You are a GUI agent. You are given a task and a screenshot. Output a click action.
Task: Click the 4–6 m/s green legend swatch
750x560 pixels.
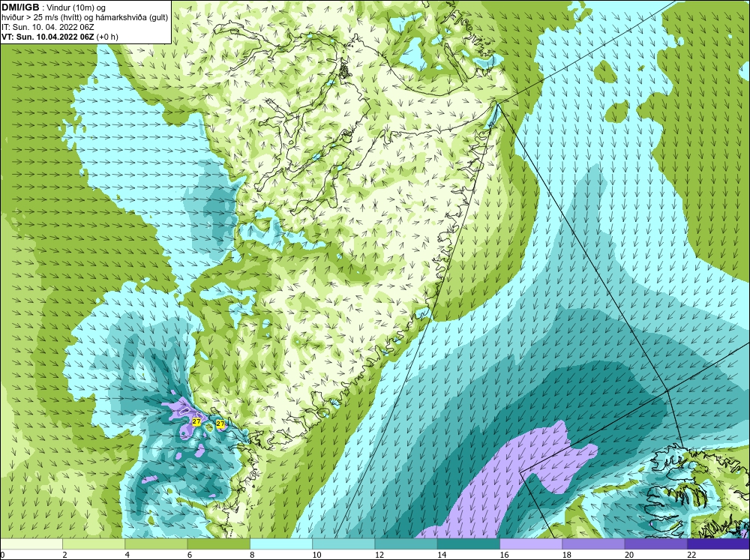pyautogui.click(x=157, y=544)
